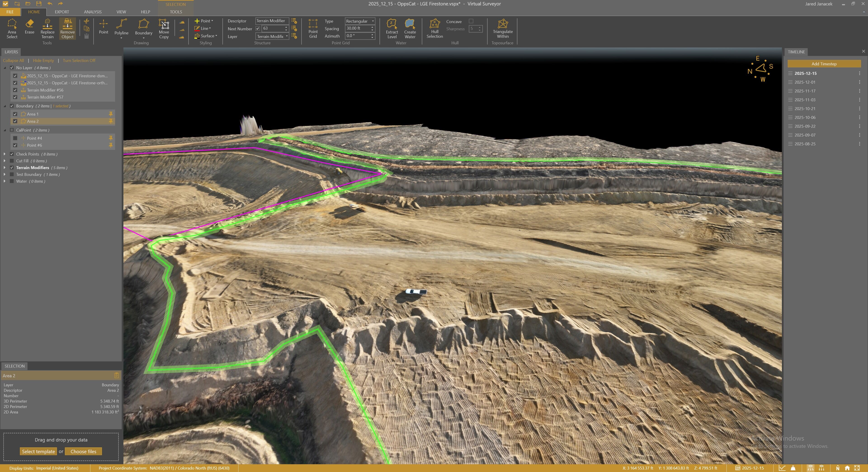Pick the Polyline drawing tool
Viewport: 868px width, 472px height.
[x=121, y=29]
